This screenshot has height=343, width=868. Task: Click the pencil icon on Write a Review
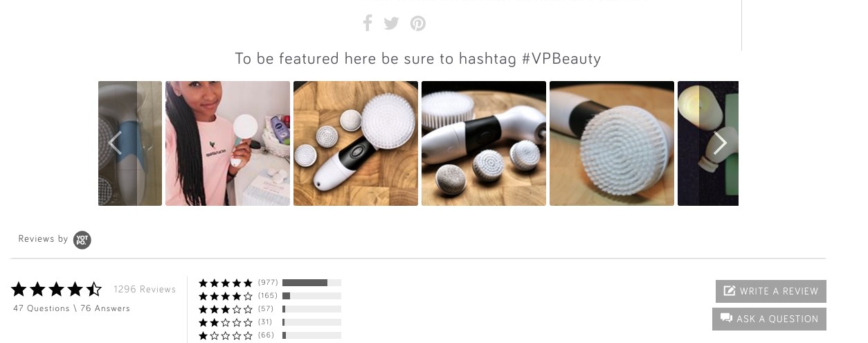729,291
